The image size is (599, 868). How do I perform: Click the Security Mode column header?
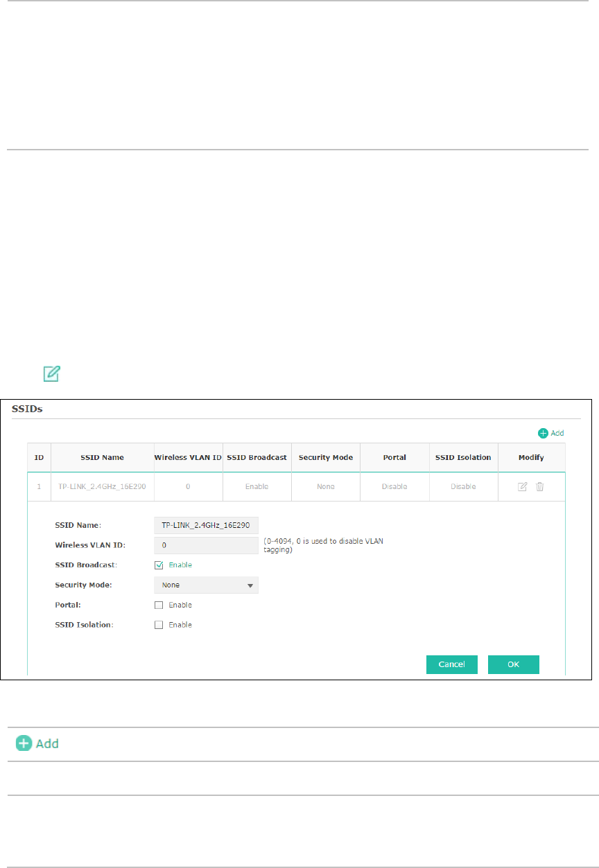[325, 457]
